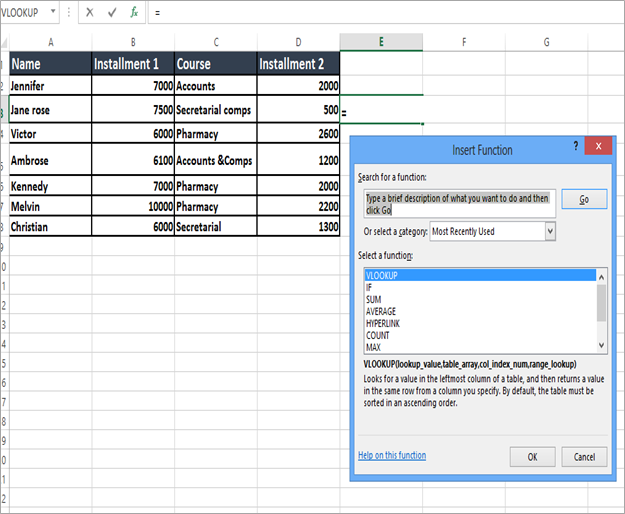Screen dimensions: 625x514
Task: Open the category dropdown Most Recently Used
Action: (493, 231)
